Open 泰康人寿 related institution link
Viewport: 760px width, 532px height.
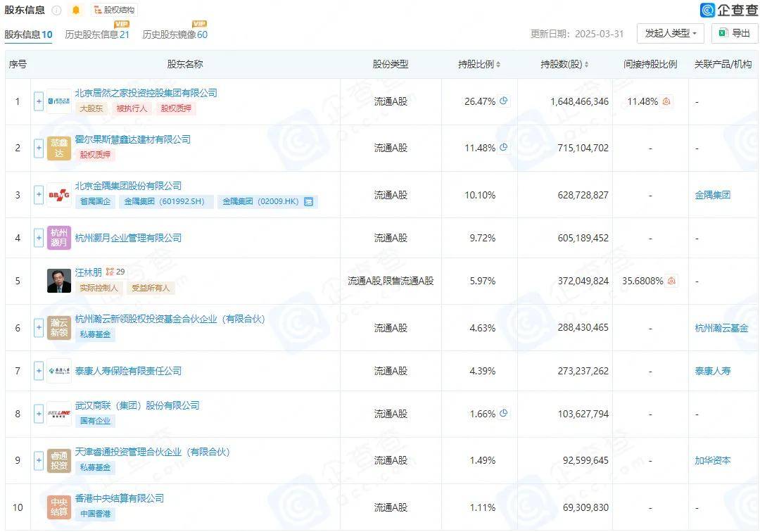(712, 371)
